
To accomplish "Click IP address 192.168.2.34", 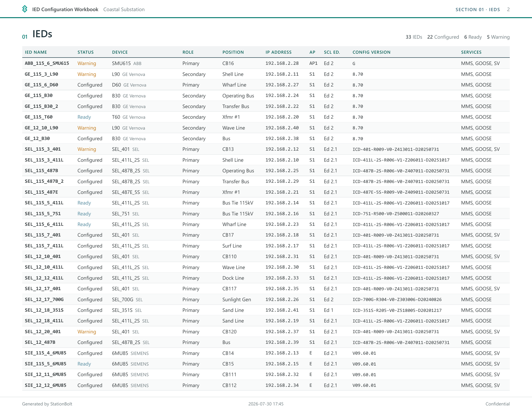I will tap(282, 385).
